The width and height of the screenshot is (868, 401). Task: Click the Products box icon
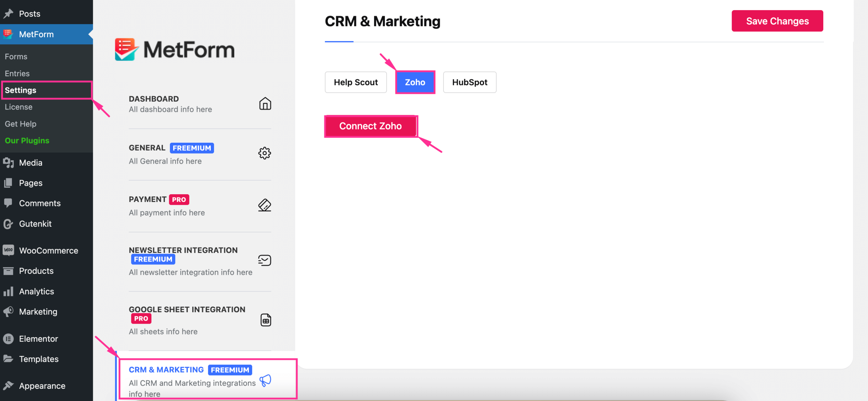tap(8, 271)
